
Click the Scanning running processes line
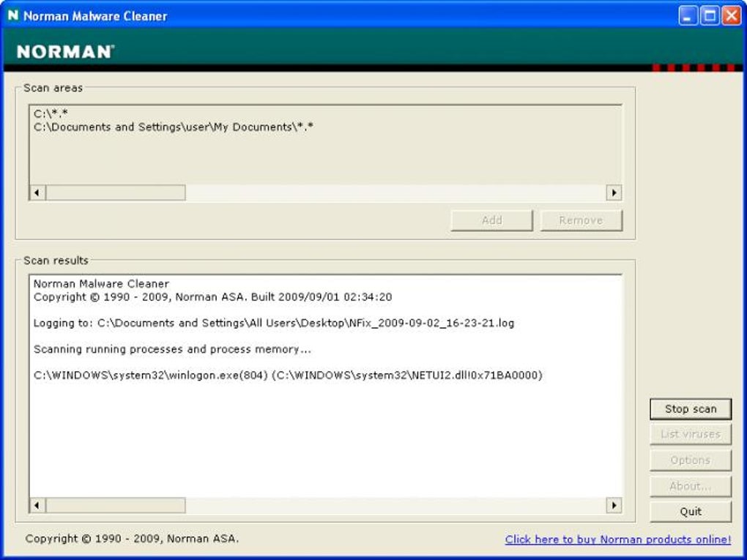[172, 349]
